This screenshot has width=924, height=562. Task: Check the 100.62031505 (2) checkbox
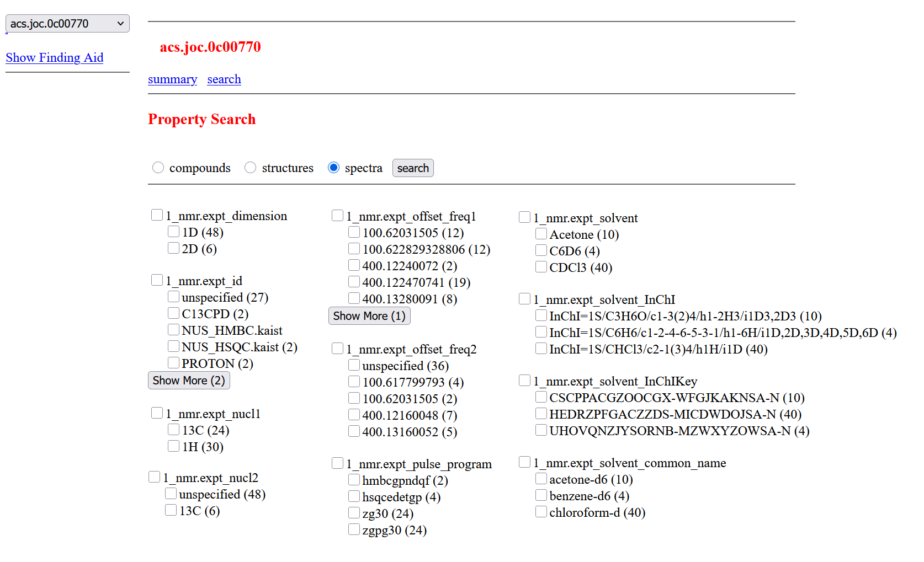coord(354,398)
